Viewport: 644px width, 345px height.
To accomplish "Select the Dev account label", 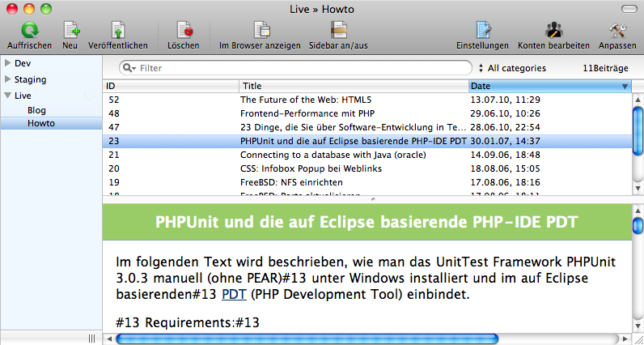I will click(23, 63).
